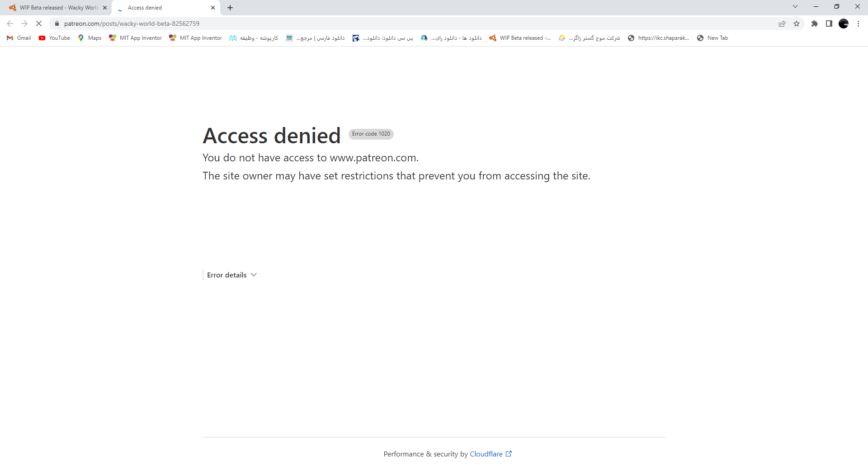Click the Error code 1020 badge
Viewport: 868px width, 470px height.
pos(371,134)
